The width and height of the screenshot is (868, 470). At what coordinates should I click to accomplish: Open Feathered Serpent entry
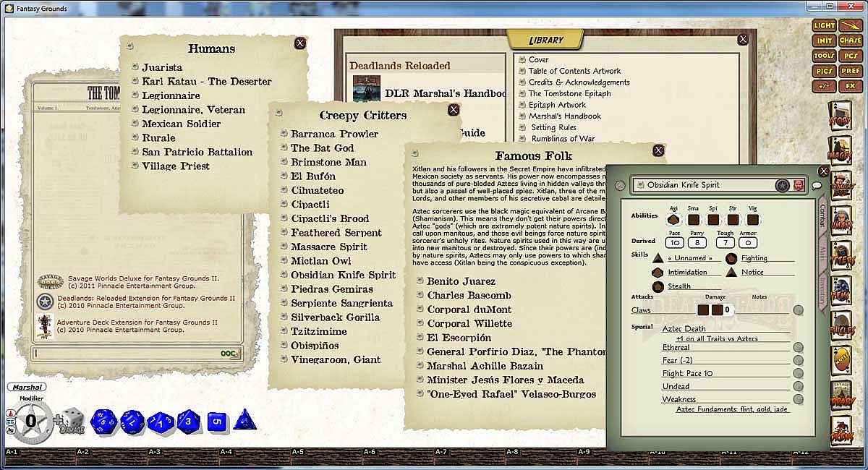coord(336,233)
